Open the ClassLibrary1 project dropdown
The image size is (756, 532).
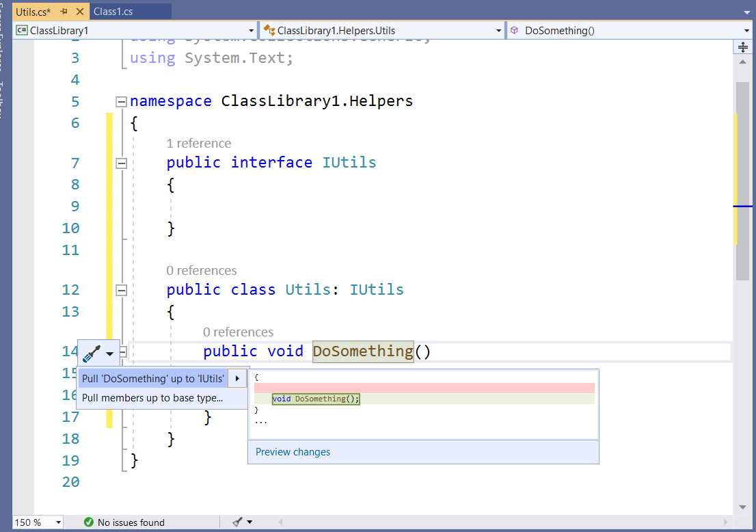pyautogui.click(x=252, y=30)
